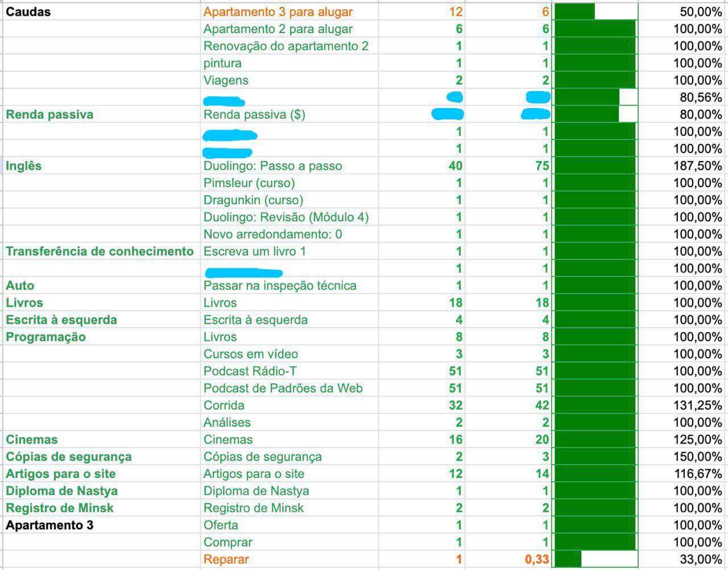Screen dimensions: 728x570
Task: Select the 'pintura' cell
Action: [x=289, y=63]
